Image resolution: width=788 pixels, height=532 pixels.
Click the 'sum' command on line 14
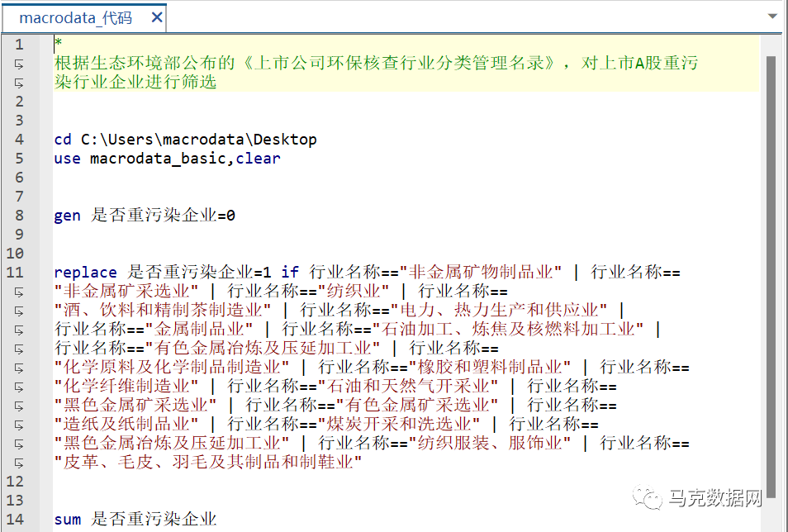[x=68, y=520]
